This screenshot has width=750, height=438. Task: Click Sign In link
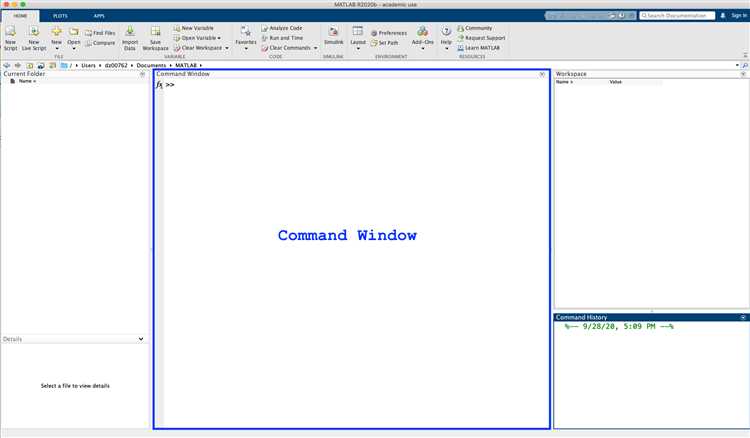(739, 16)
